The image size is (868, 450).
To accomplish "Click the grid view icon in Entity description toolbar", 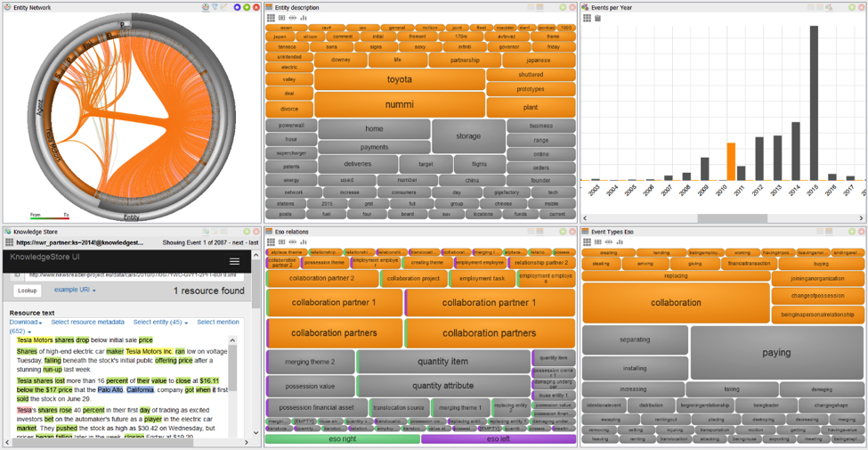I will click(270, 19).
